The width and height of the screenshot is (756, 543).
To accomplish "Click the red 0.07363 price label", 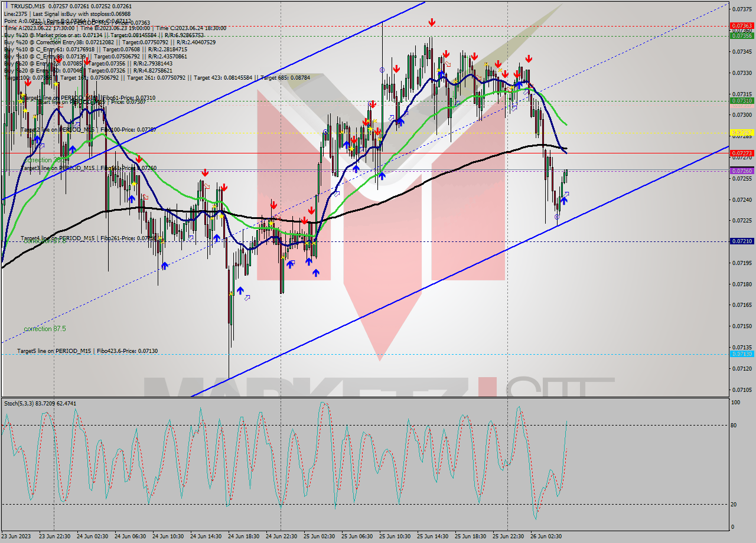I will point(741,26).
